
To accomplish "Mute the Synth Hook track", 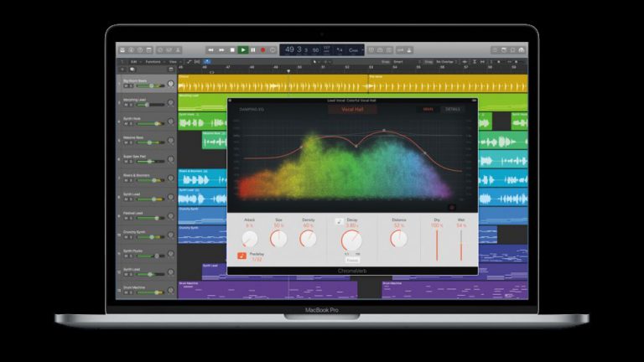I will tap(126, 123).
